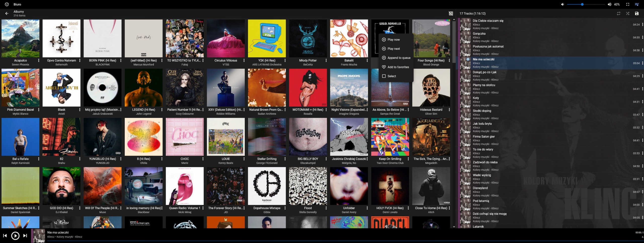The width and height of the screenshot is (644, 243).
Task: Open the Natural Brown Prom Queen album cover
Action: coord(267,88)
